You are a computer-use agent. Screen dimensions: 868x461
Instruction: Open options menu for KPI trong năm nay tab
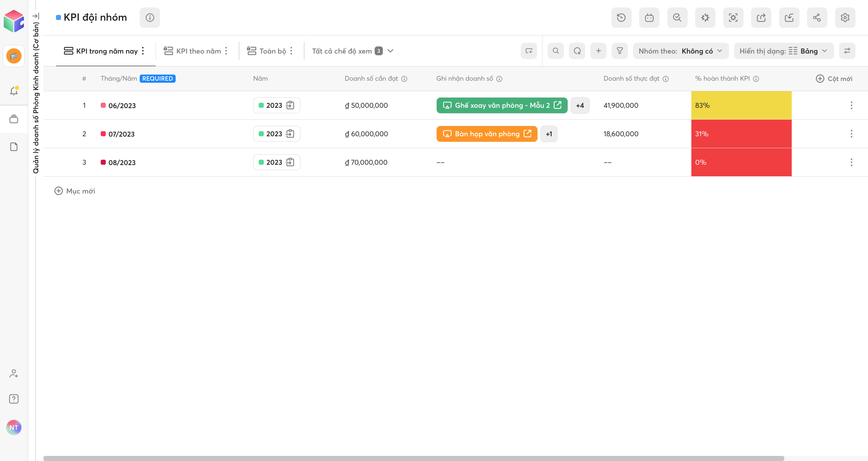tap(143, 51)
